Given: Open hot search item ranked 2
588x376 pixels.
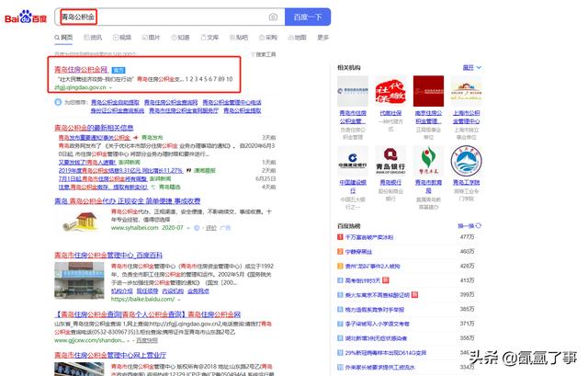Looking at the screenshot, I should tap(358, 251).
